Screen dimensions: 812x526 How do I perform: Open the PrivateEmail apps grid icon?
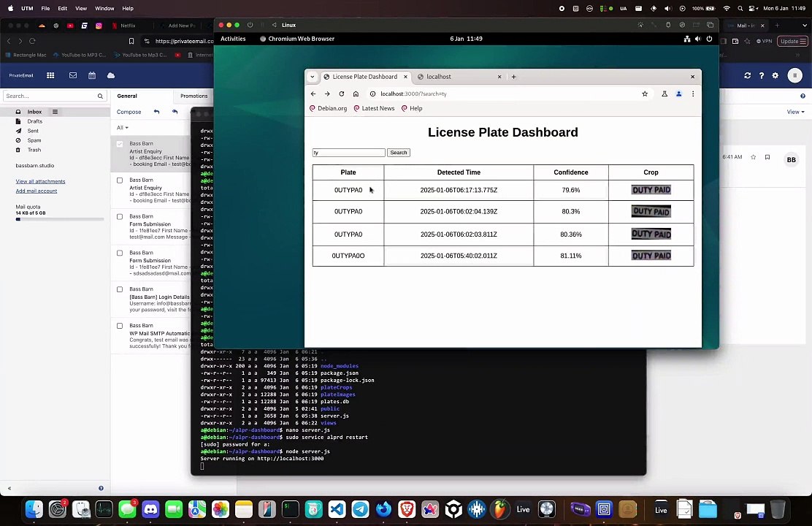pos(50,75)
